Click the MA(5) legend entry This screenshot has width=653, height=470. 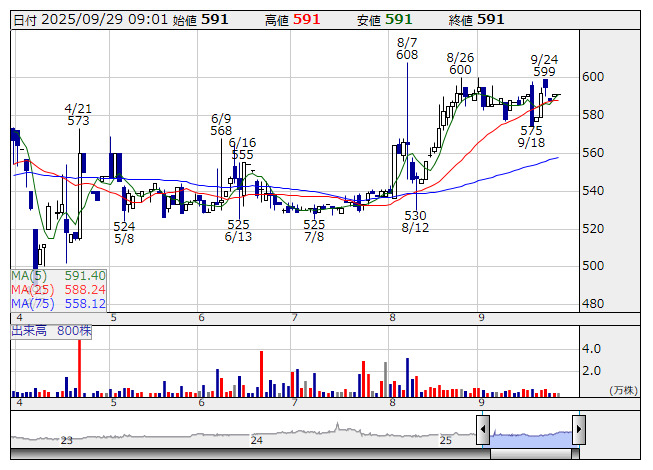coord(59,275)
